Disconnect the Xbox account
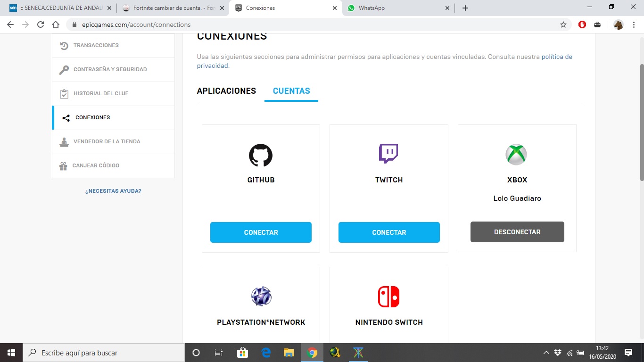The height and width of the screenshot is (362, 644). 517,232
